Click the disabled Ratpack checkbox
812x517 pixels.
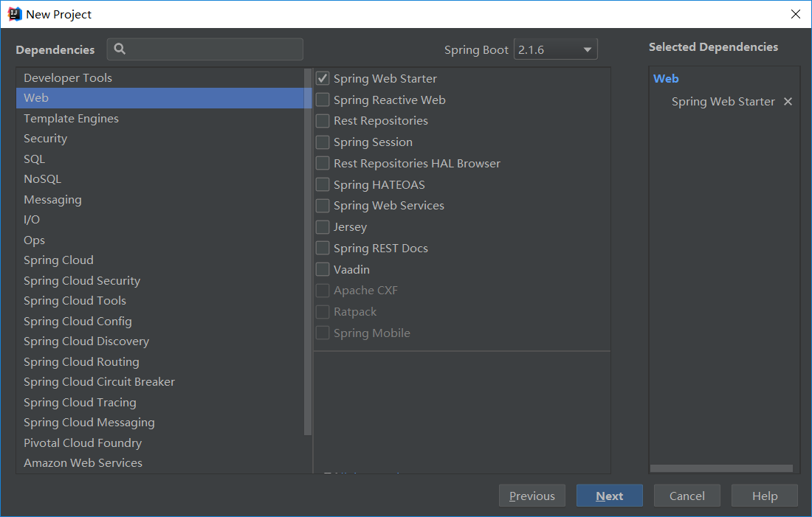(x=323, y=311)
